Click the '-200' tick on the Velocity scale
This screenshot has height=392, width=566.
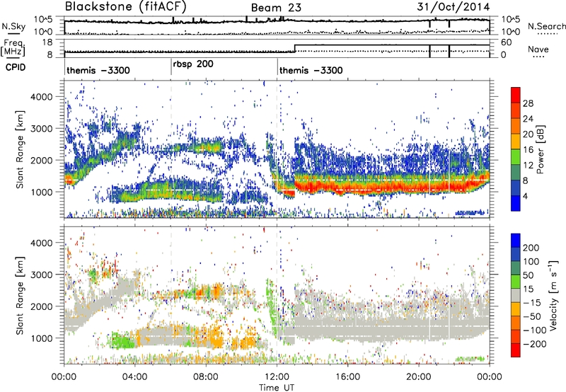[534, 344]
